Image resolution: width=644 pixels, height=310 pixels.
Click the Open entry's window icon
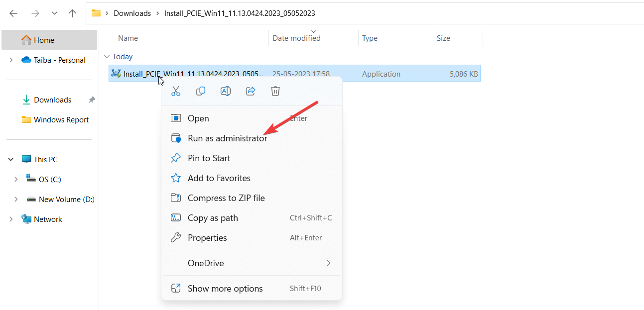tap(176, 118)
